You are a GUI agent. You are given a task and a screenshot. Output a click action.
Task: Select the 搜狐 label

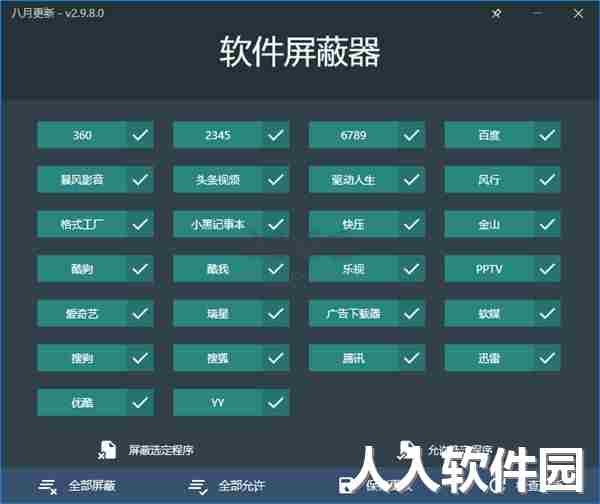click(217, 358)
